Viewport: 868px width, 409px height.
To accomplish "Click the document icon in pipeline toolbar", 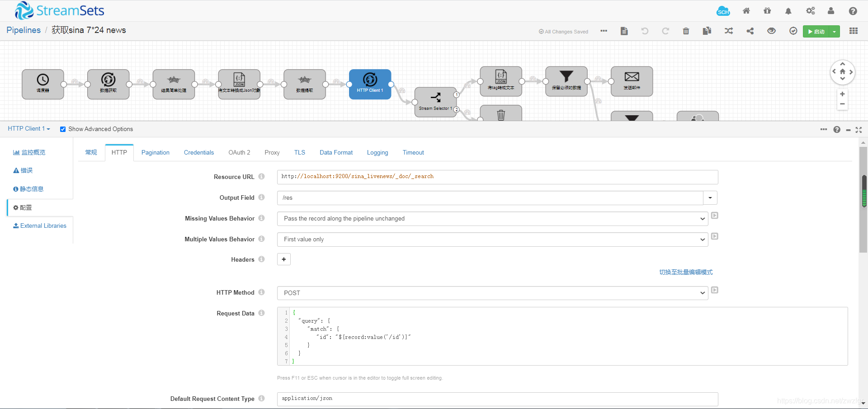I will tap(624, 31).
